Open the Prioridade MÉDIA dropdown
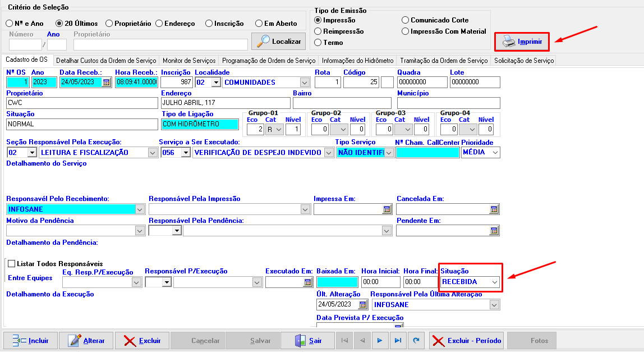This screenshot has width=644, height=352. click(x=494, y=153)
